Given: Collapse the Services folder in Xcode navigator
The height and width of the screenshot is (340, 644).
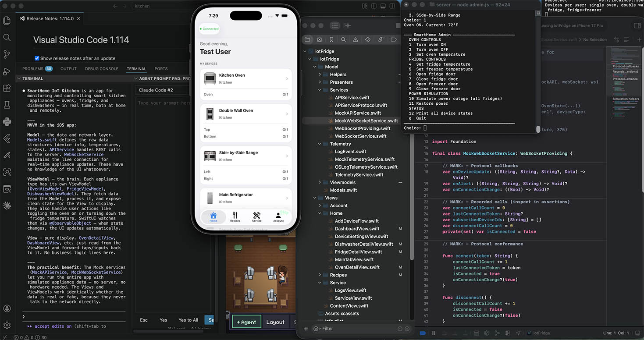Looking at the screenshot, I should tap(320, 90).
